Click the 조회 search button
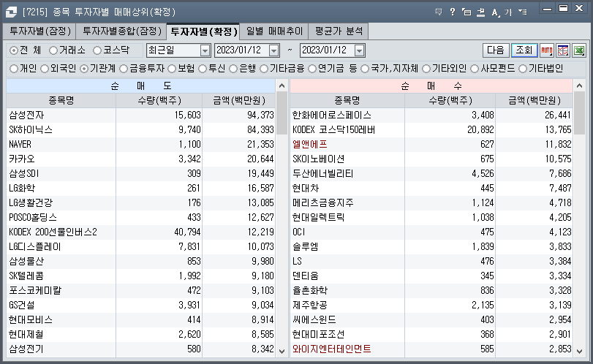Image resolution: width=593 pixels, height=364 pixels. [x=524, y=50]
